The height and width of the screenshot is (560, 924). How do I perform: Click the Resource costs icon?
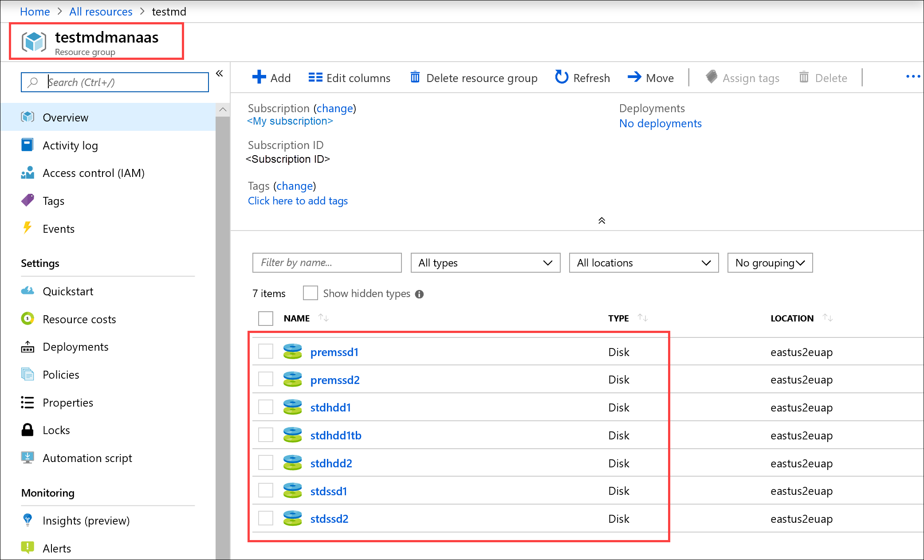(28, 318)
